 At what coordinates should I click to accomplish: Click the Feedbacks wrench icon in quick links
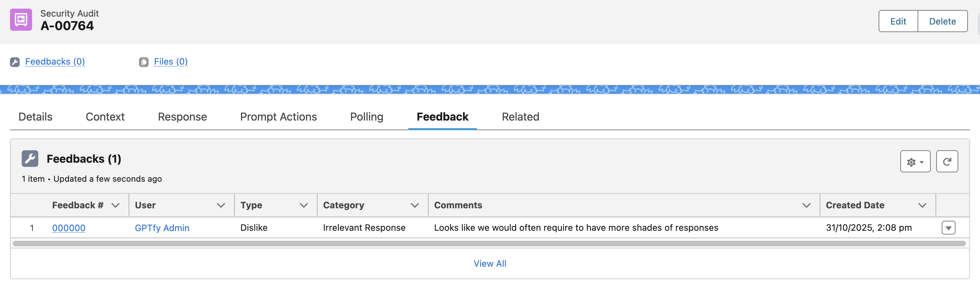pos(15,62)
